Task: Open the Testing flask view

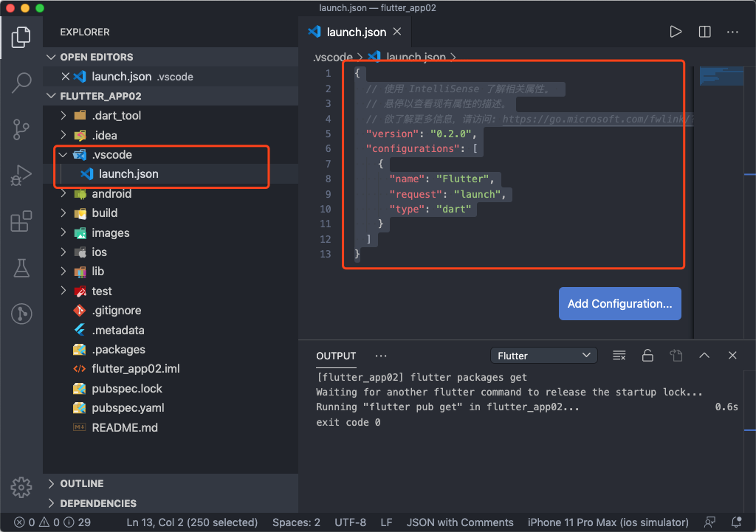Action: [x=21, y=268]
